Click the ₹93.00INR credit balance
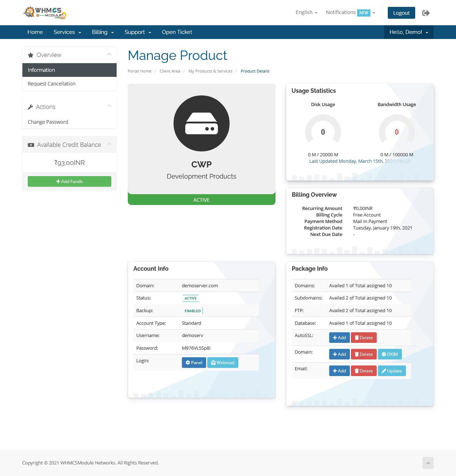This screenshot has height=476, width=456. [x=69, y=163]
